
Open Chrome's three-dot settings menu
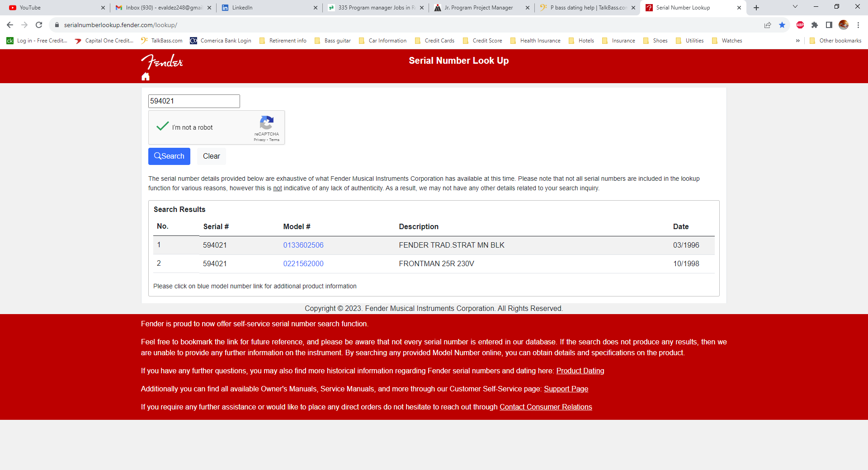858,25
